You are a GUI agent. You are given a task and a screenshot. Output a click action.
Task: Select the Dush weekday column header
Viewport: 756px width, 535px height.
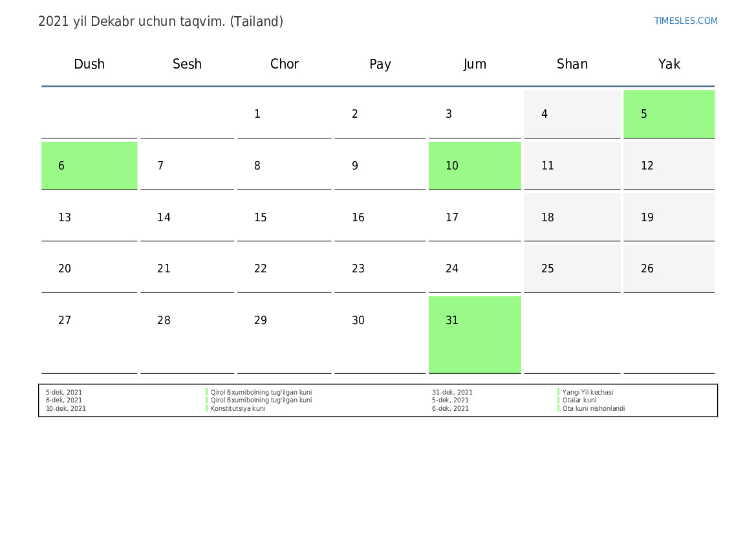click(89, 64)
